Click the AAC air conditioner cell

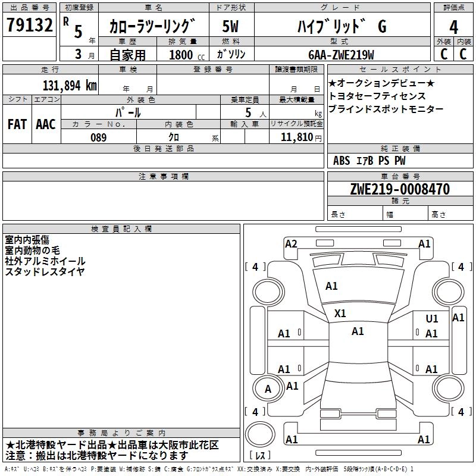[x=46, y=124]
